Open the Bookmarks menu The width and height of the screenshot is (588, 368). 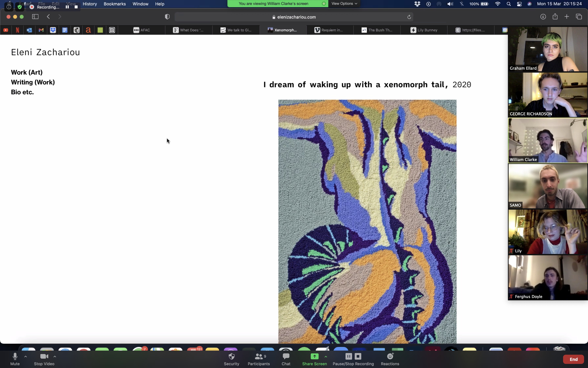click(115, 4)
